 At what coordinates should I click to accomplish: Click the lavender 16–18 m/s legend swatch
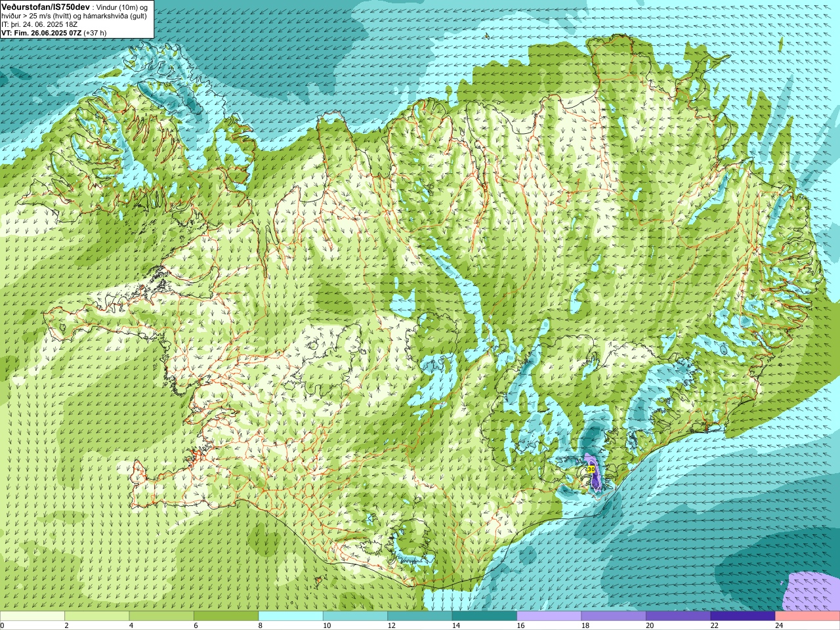tap(549, 616)
